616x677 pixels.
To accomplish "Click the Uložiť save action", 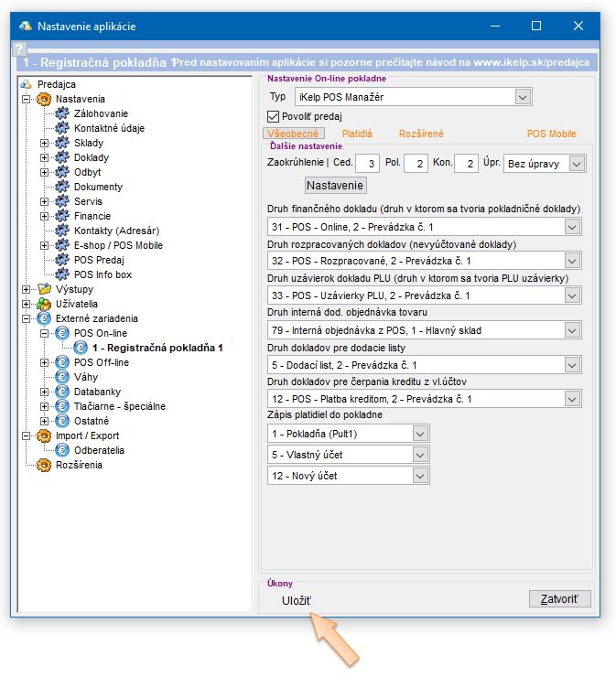I will 297,599.
